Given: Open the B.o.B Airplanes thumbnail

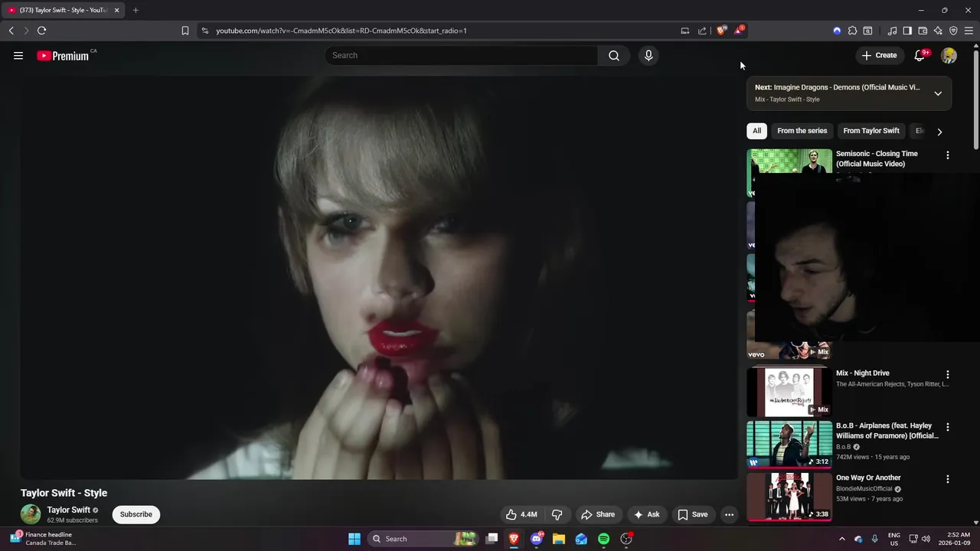Looking at the screenshot, I should pyautogui.click(x=789, y=444).
